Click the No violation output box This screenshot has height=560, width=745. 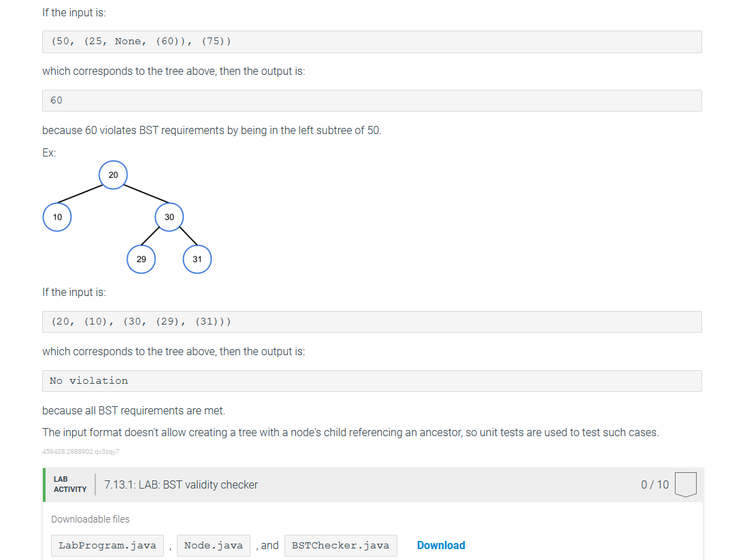point(372,381)
